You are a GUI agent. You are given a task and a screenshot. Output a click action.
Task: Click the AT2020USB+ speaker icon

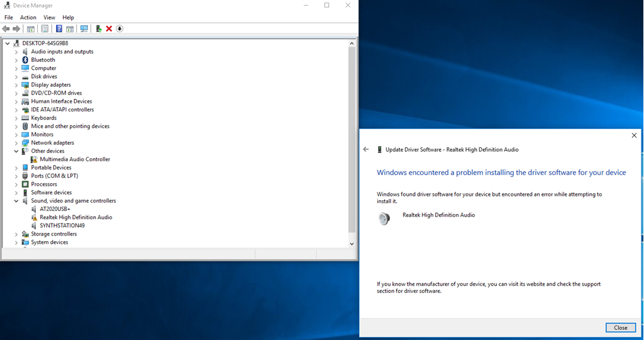point(34,209)
